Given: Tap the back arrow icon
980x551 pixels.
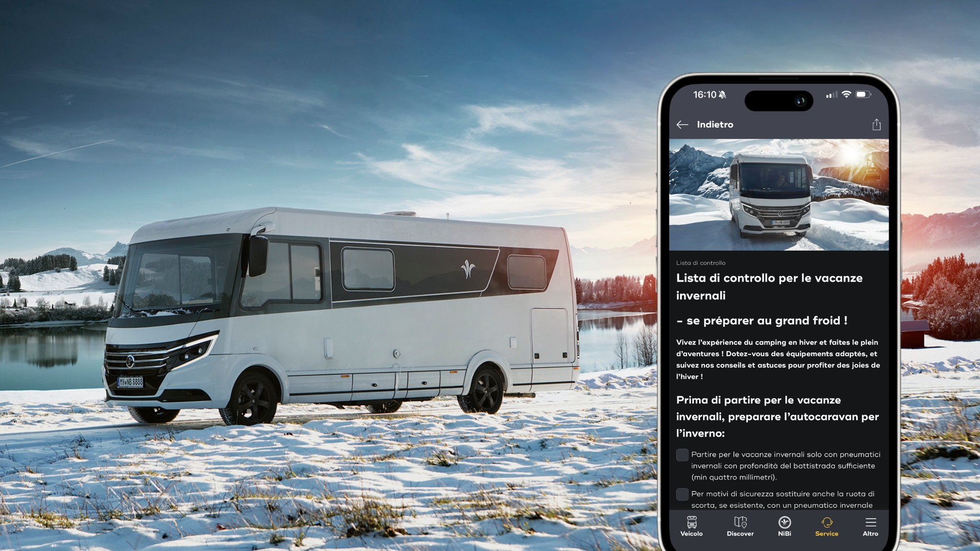Looking at the screenshot, I should click(x=682, y=124).
